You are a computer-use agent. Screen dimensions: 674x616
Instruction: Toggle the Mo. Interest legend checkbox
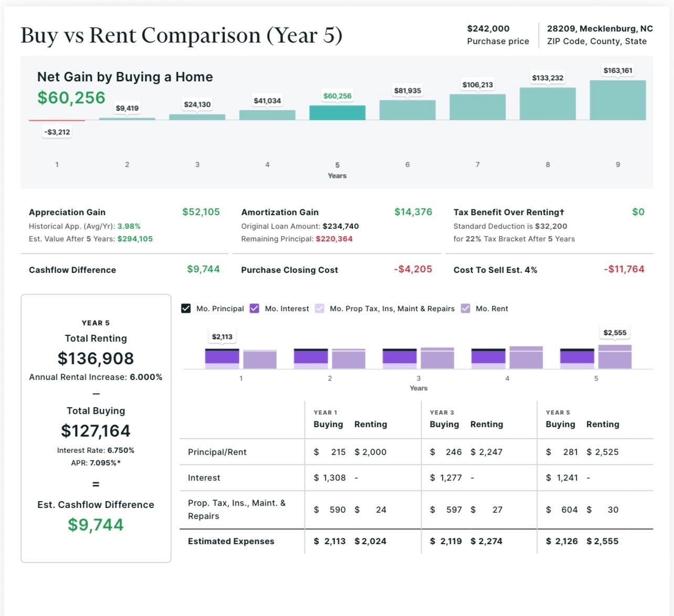255,309
